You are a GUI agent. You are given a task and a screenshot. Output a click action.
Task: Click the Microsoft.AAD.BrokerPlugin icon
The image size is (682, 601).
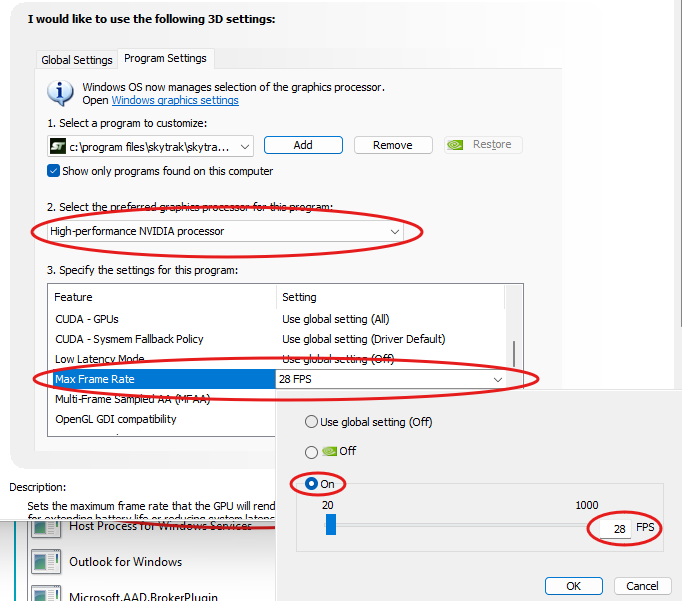(x=45, y=594)
